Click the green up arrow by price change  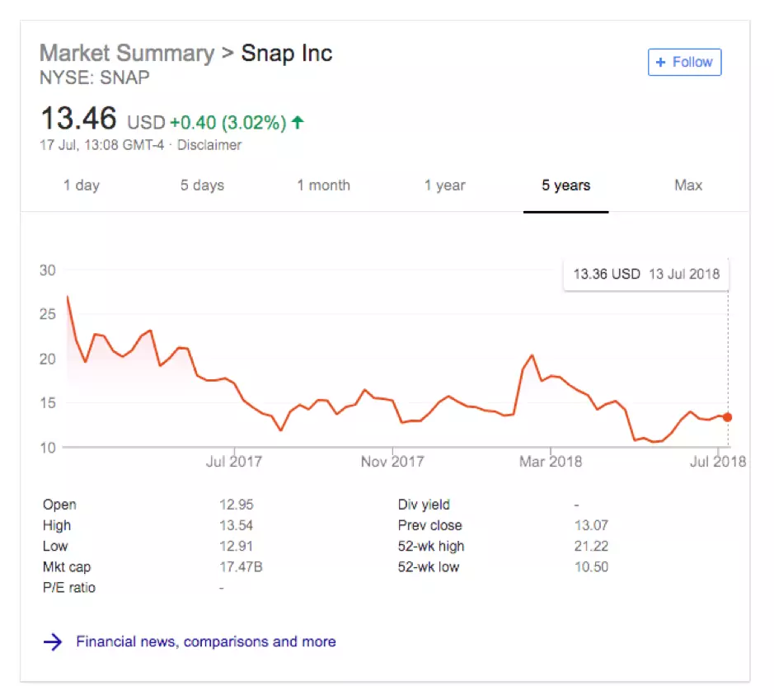[x=298, y=123]
